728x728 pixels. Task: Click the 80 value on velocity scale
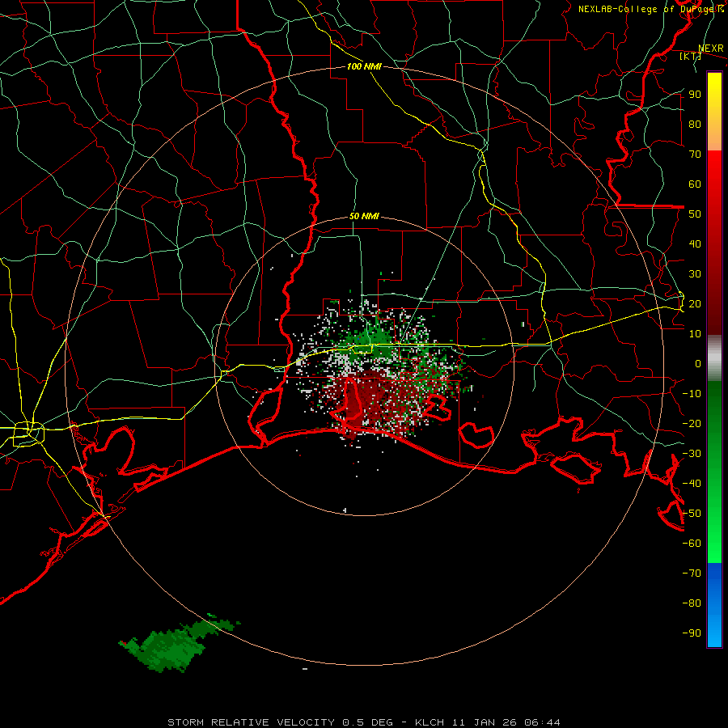[x=695, y=124]
